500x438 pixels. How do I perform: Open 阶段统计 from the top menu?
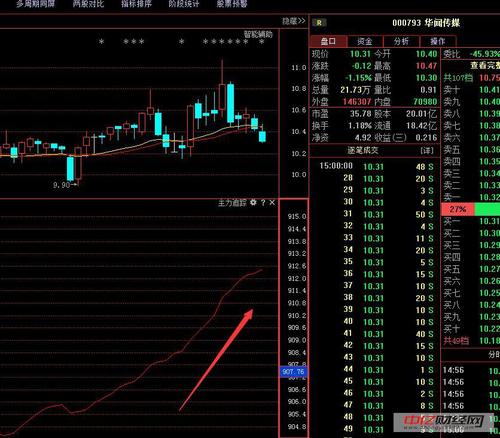pyautogui.click(x=184, y=4)
